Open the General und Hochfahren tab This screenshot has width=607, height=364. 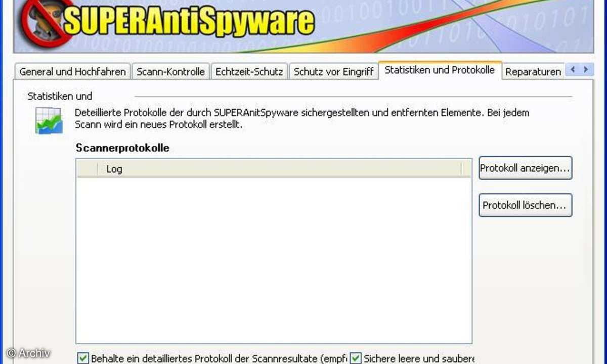click(72, 71)
